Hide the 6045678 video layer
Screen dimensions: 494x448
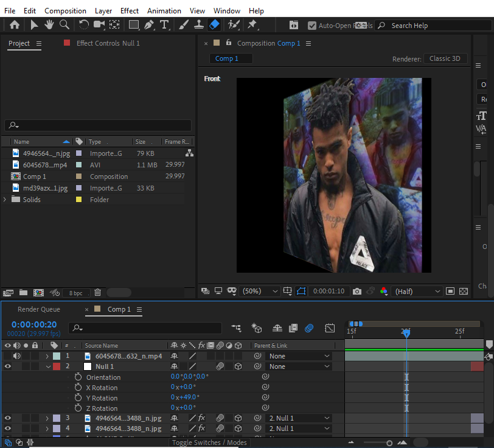pos(6,355)
